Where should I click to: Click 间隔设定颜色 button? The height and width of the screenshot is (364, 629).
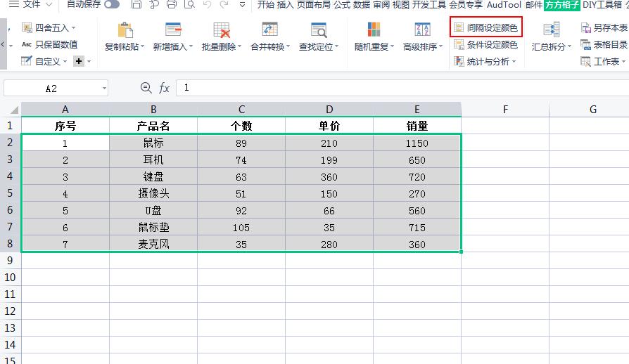coord(485,27)
